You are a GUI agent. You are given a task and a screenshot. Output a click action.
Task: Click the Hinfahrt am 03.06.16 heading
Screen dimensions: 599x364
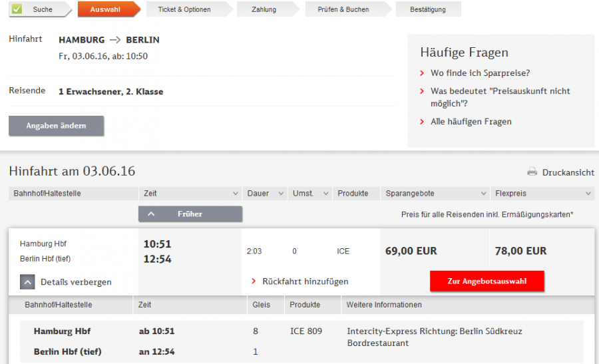(72, 171)
